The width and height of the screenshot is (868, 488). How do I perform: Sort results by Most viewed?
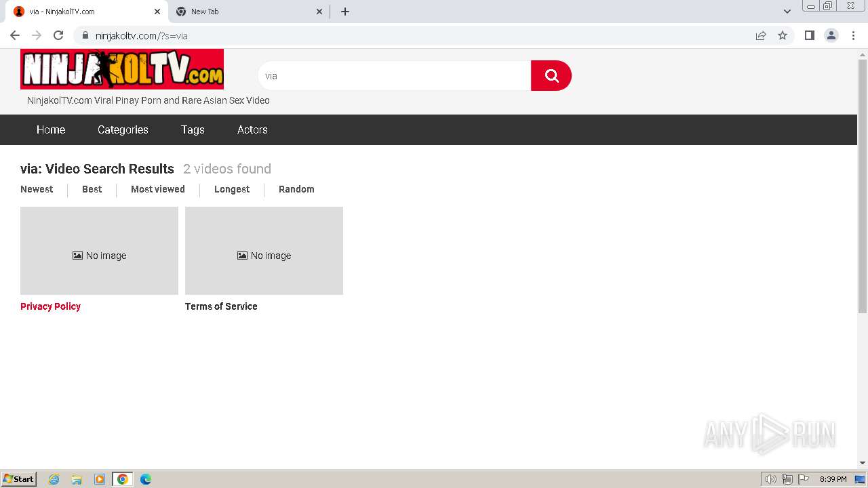click(x=158, y=189)
